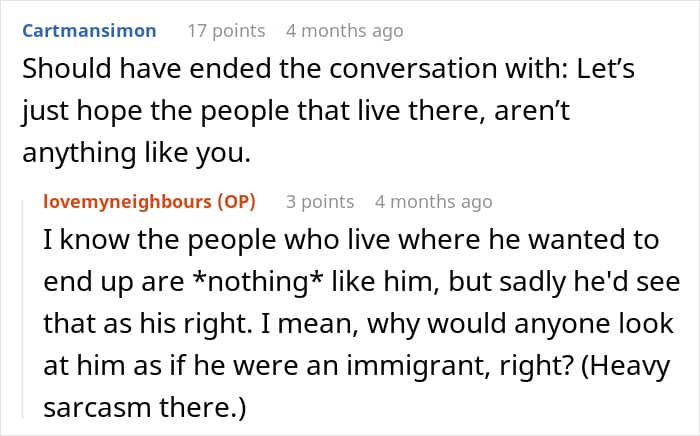The image size is (700, 436).
Task: Click the line starting 'I know the people'
Action: pyautogui.click(x=351, y=240)
